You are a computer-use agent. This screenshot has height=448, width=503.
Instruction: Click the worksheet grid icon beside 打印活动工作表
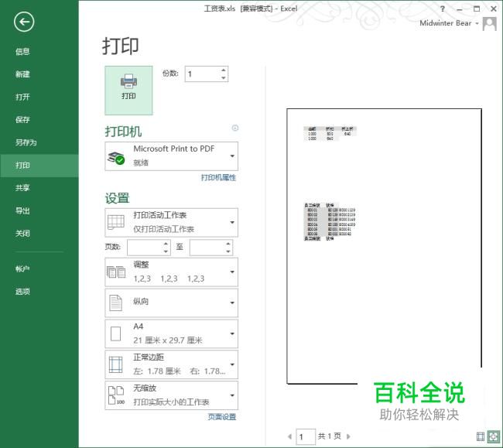click(x=116, y=222)
